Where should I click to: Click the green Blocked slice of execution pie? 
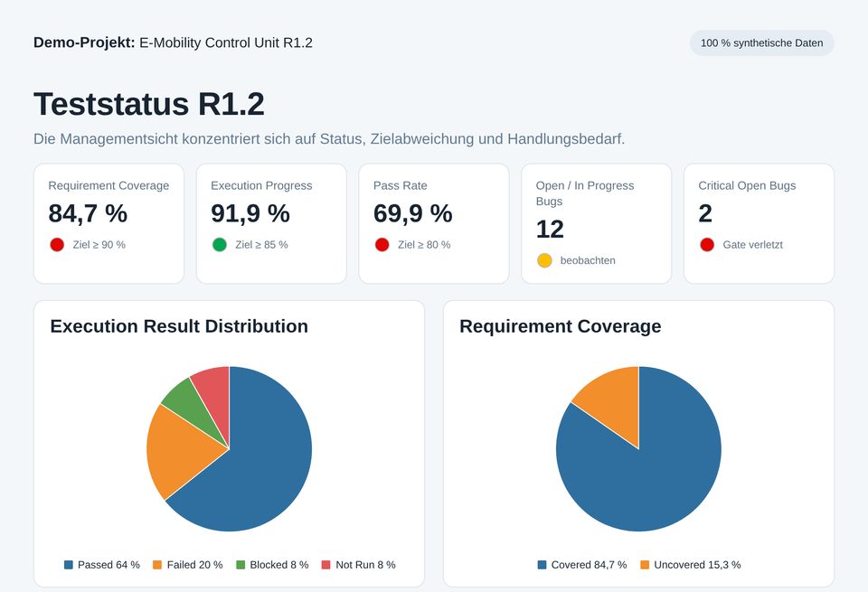click(x=191, y=406)
